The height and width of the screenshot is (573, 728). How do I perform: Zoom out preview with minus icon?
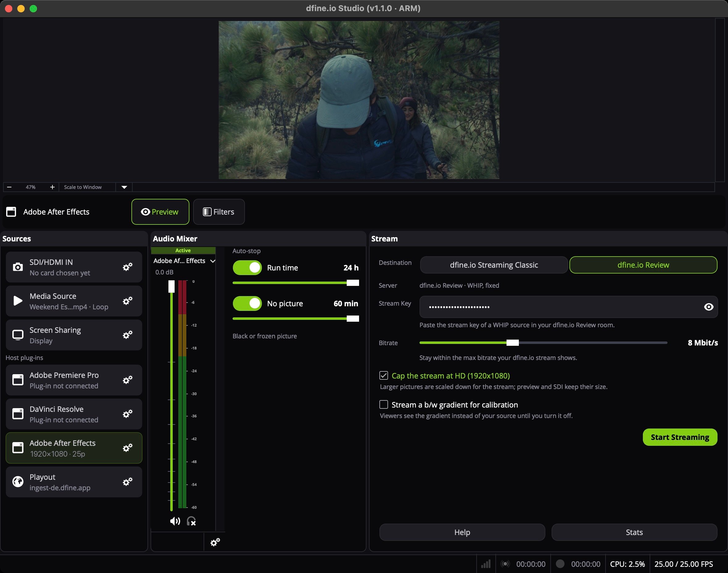click(9, 187)
